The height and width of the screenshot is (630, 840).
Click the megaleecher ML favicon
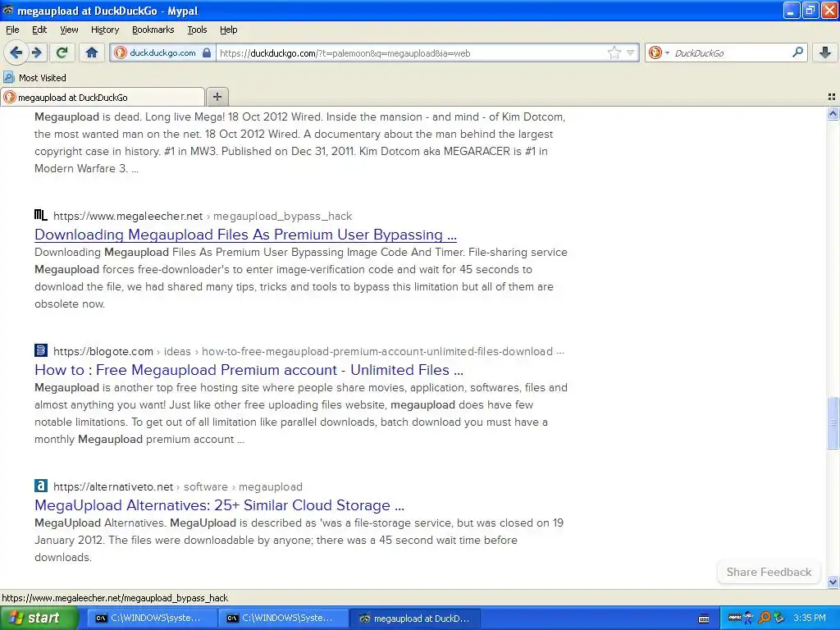[41, 216]
